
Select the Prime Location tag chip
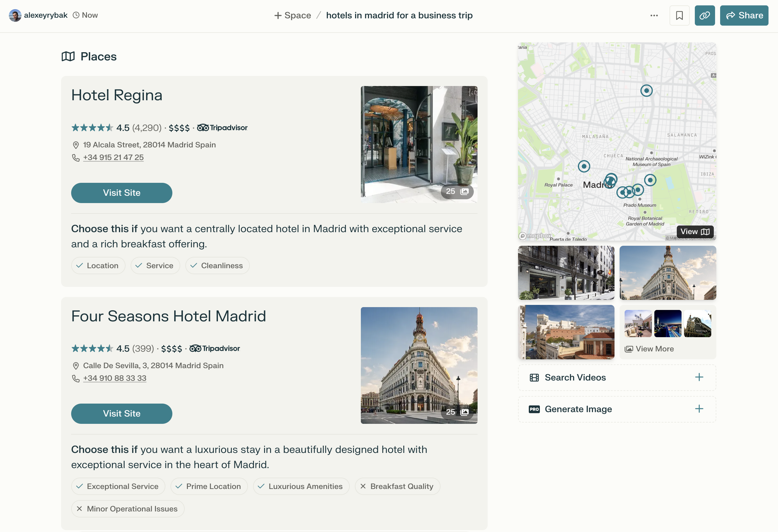click(x=209, y=486)
